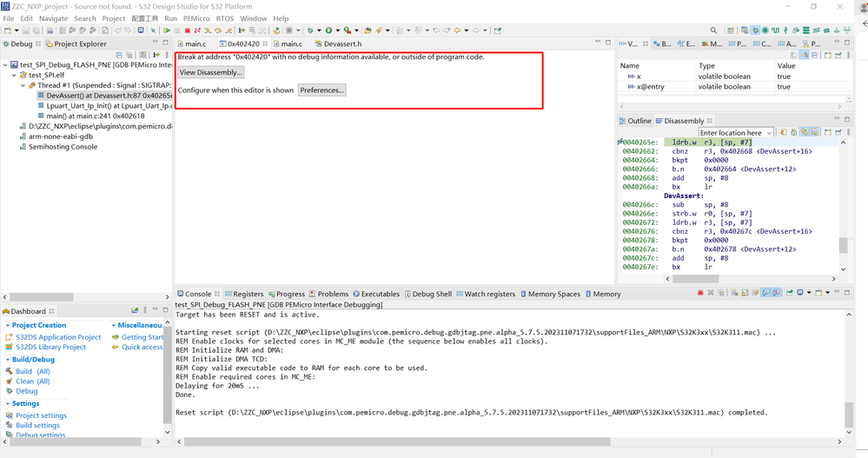This screenshot has height=458, width=868.
Task: Switch to the Outline tab
Action: click(x=634, y=121)
